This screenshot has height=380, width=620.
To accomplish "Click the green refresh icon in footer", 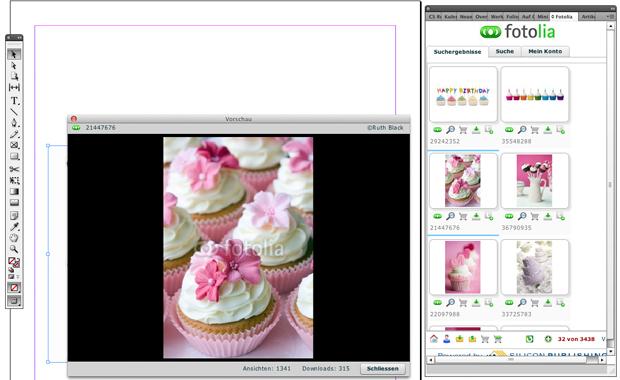I will [x=529, y=339].
